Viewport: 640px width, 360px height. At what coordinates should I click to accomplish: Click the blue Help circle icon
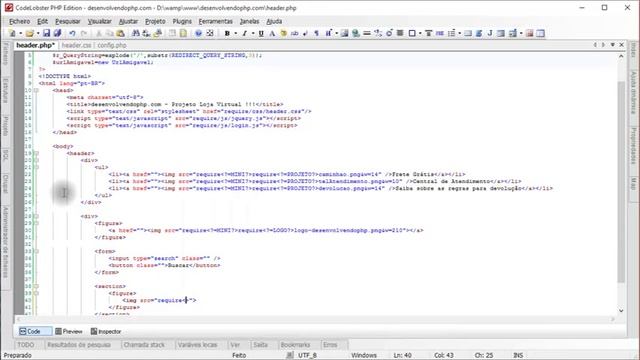pos(198,33)
